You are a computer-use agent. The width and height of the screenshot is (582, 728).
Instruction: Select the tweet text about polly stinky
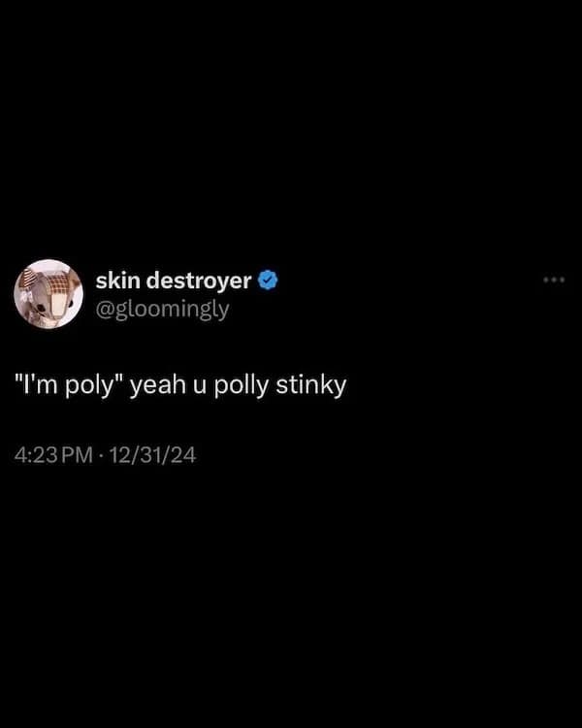coord(180,385)
